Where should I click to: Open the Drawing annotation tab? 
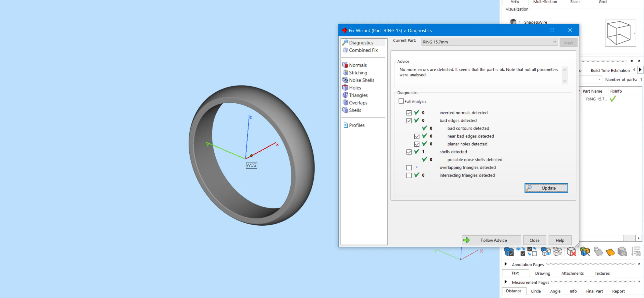point(542,273)
